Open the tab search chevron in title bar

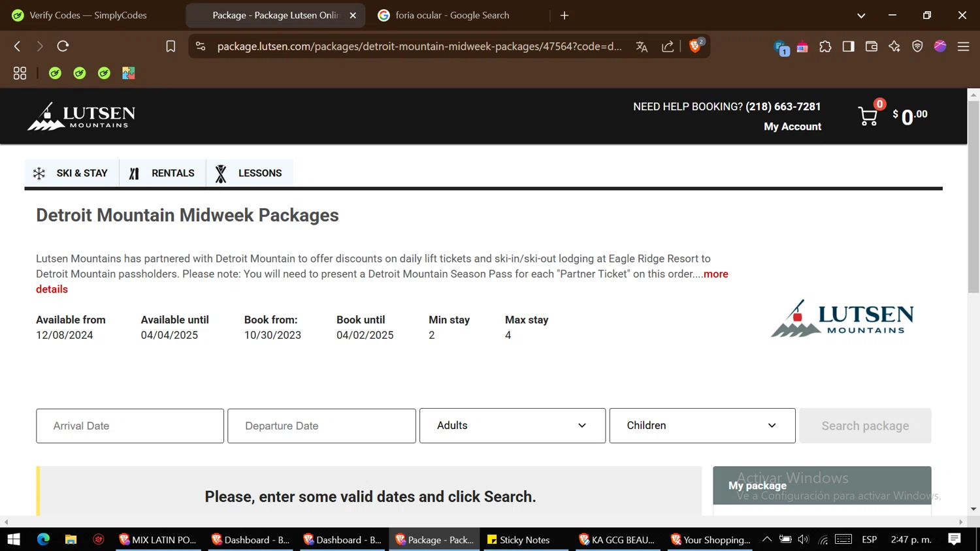click(x=861, y=16)
